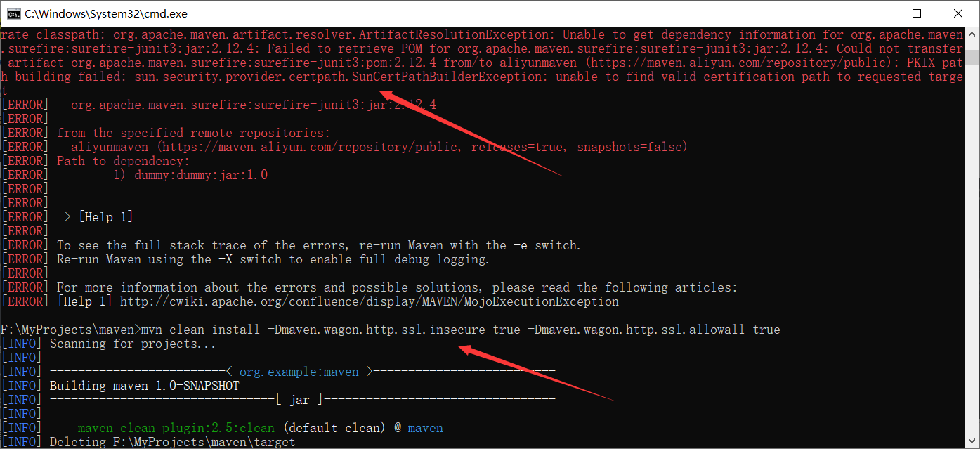Maximize the cmd.exe window
This screenshot has width=980, height=449.
916,13
